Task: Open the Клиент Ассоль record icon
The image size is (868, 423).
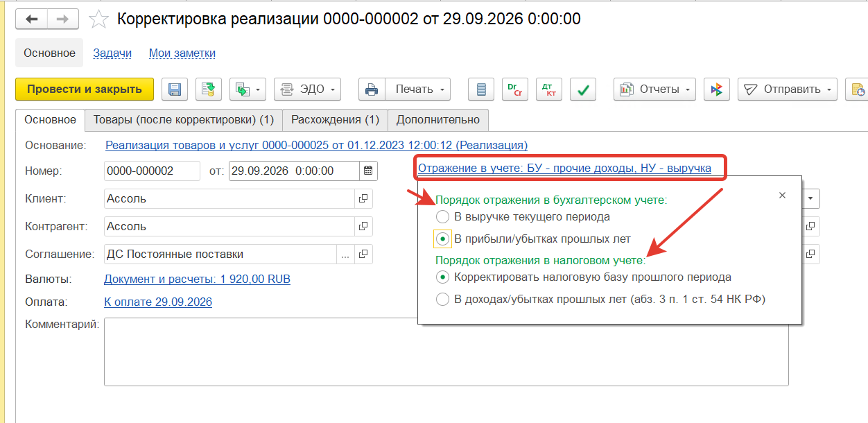Action: pos(363,198)
